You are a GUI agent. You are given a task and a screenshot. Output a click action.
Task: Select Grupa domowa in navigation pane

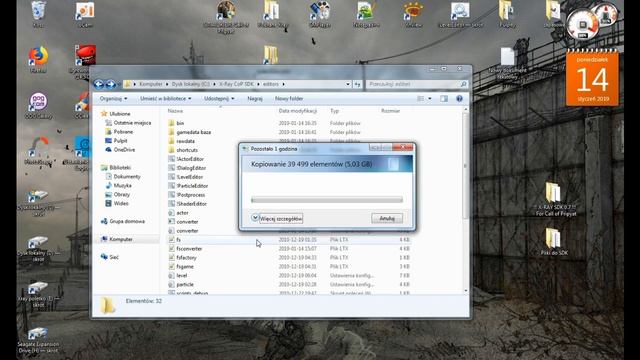coord(123,221)
